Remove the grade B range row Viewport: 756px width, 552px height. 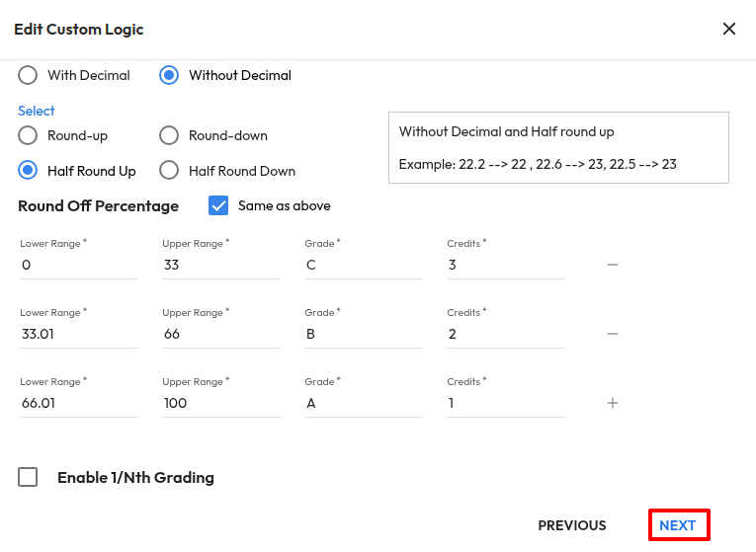click(613, 334)
